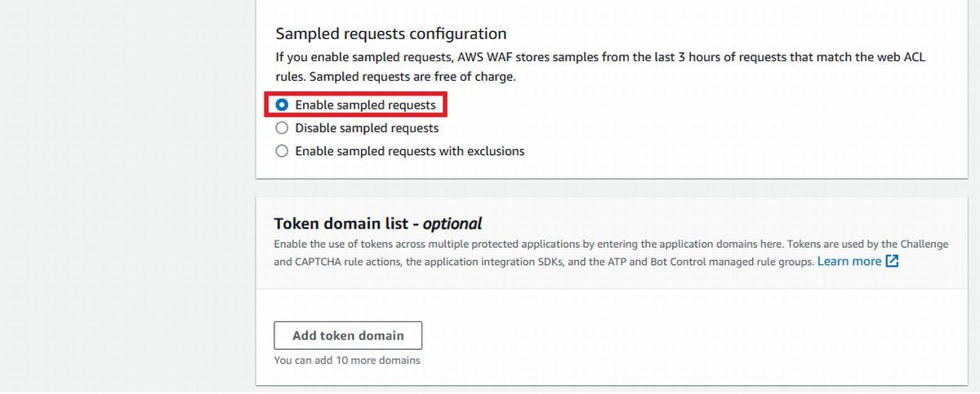Click 'You can add 10 more domains' hint
The height and width of the screenshot is (394, 980).
tap(347, 360)
